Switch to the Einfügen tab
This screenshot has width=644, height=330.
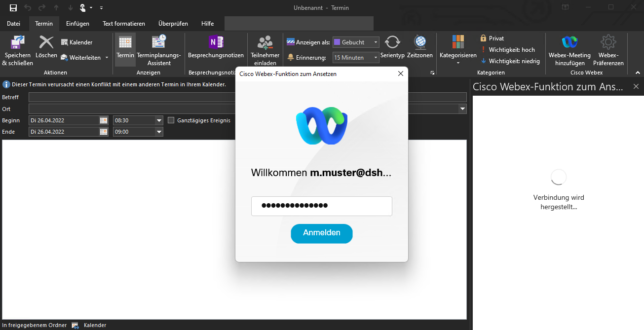pyautogui.click(x=77, y=24)
